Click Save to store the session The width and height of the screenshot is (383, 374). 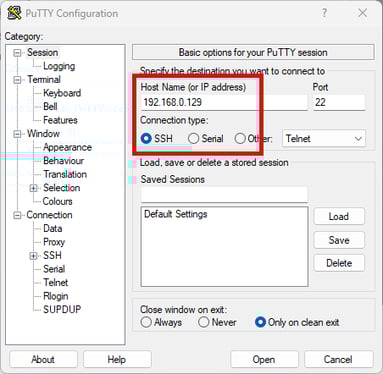tap(339, 240)
